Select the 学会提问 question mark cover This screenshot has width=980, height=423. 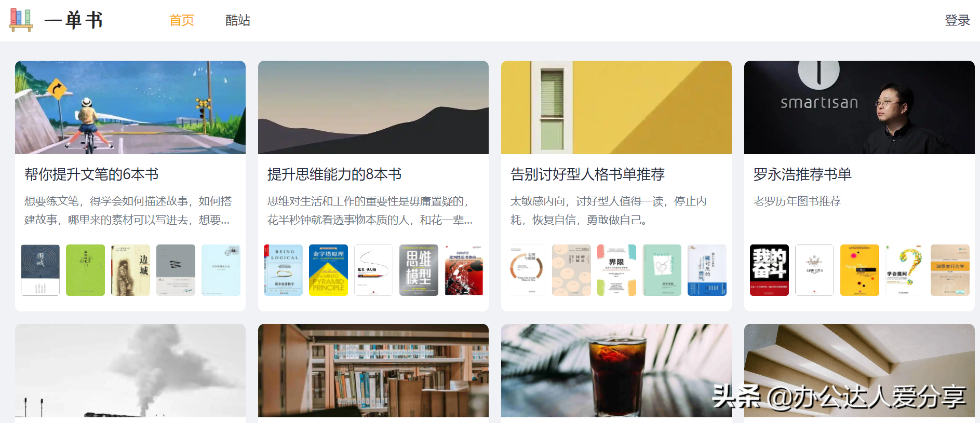pyautogui.click(x=905, y=270)
